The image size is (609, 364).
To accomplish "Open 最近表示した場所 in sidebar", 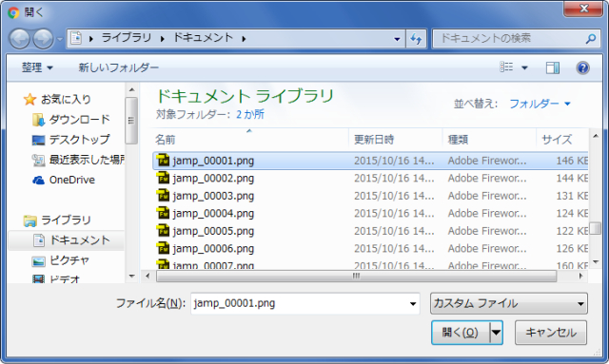I will click(x=78, y=160).
